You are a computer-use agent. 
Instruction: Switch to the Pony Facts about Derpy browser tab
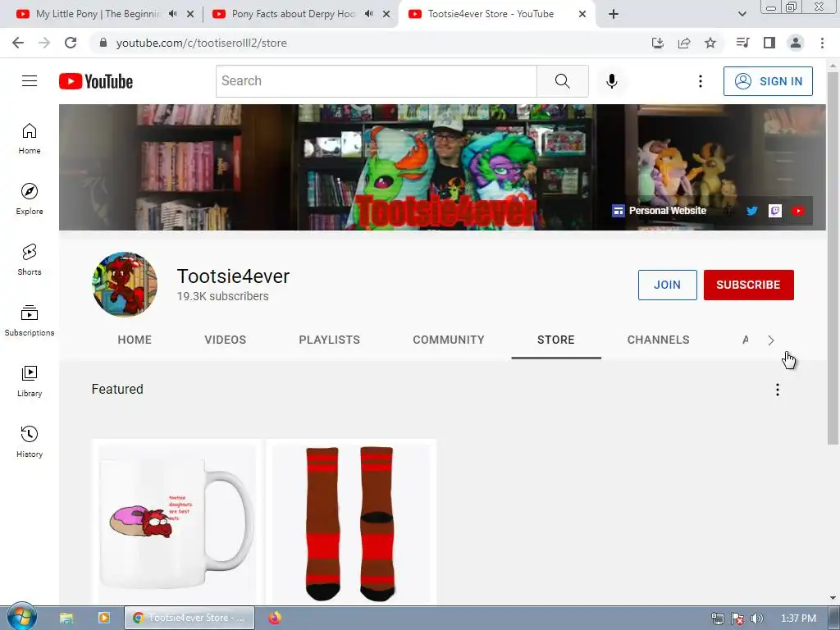tap(294, 14)
